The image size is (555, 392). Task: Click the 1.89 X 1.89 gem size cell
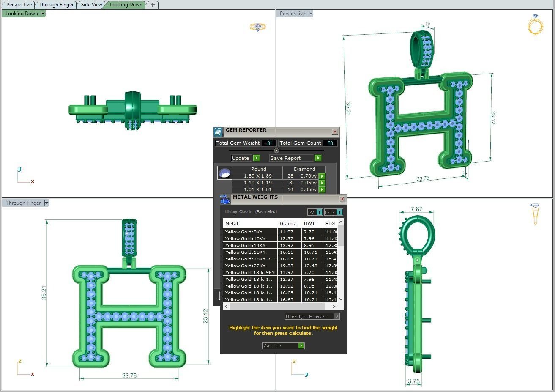(258, 176)
